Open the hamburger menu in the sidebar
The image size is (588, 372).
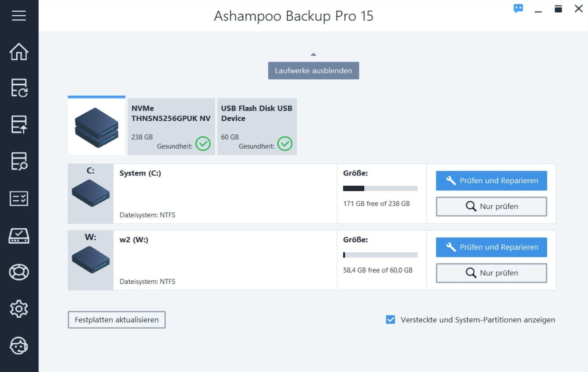click(x=19, y=15)
